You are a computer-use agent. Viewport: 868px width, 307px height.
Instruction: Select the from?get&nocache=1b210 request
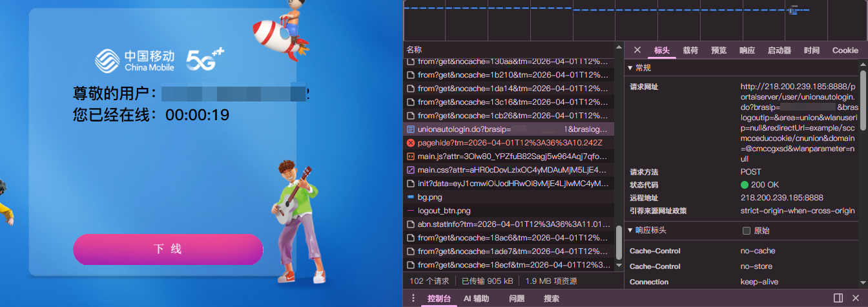pyautogui.click(x=510, y=75)
